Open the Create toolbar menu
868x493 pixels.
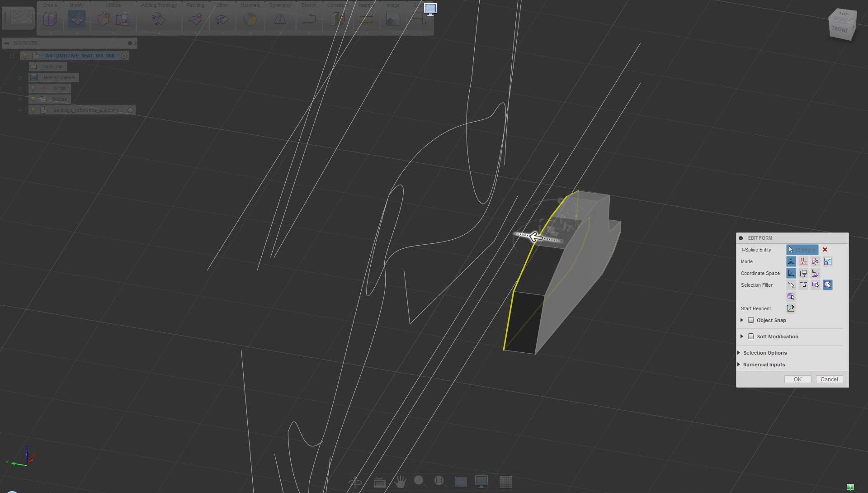coord(50,5)
